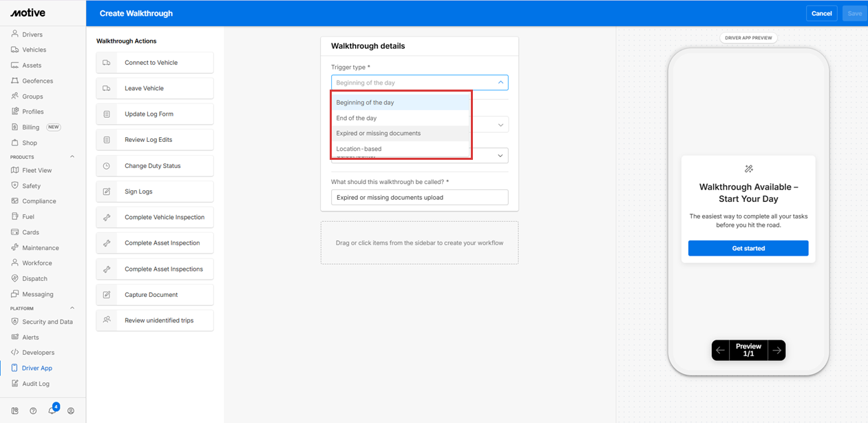Click the Assets icon in sidebar

point(15,65)
